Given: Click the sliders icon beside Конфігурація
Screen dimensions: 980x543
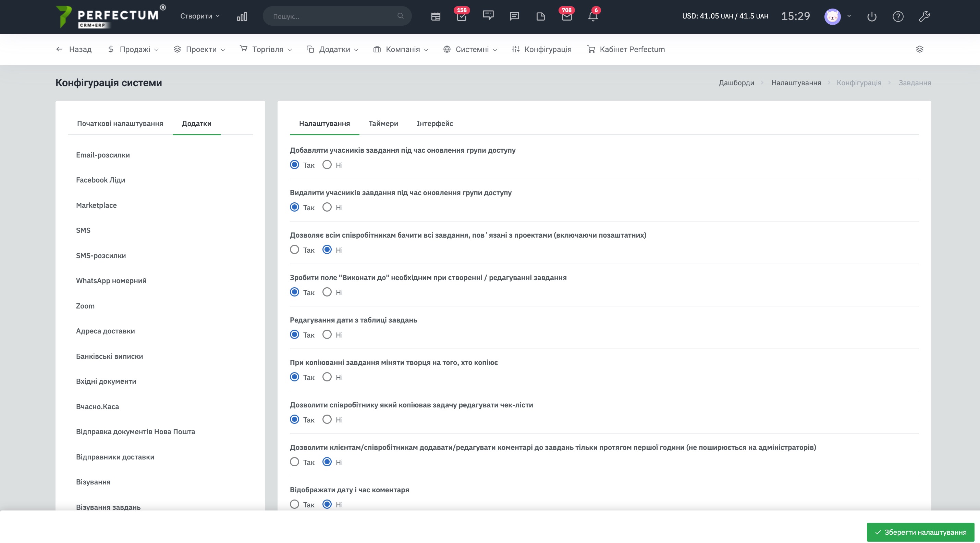Looking at the screenshot, I should [x=515, y=49].
